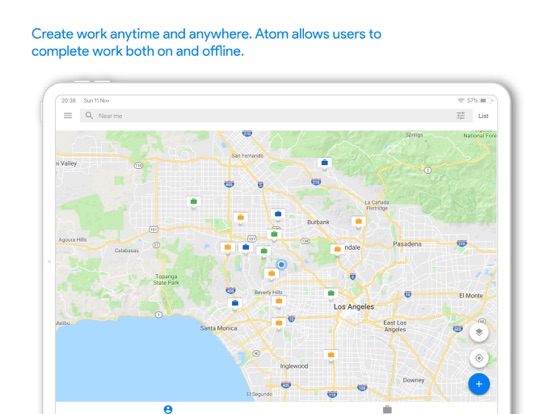Tap the blue current-location dot

281,264
